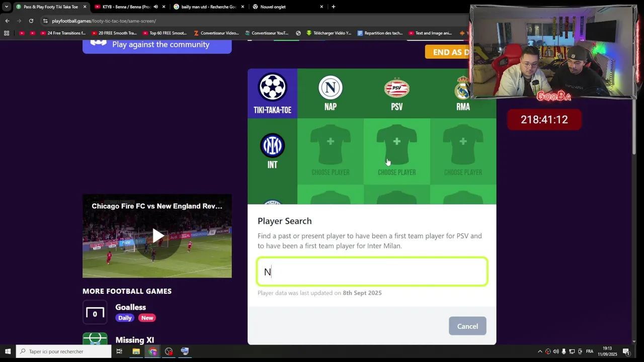Screen dimensions: 644x362
Task: Open the bookmarks apps grid icon
Action: coord(7,33)
